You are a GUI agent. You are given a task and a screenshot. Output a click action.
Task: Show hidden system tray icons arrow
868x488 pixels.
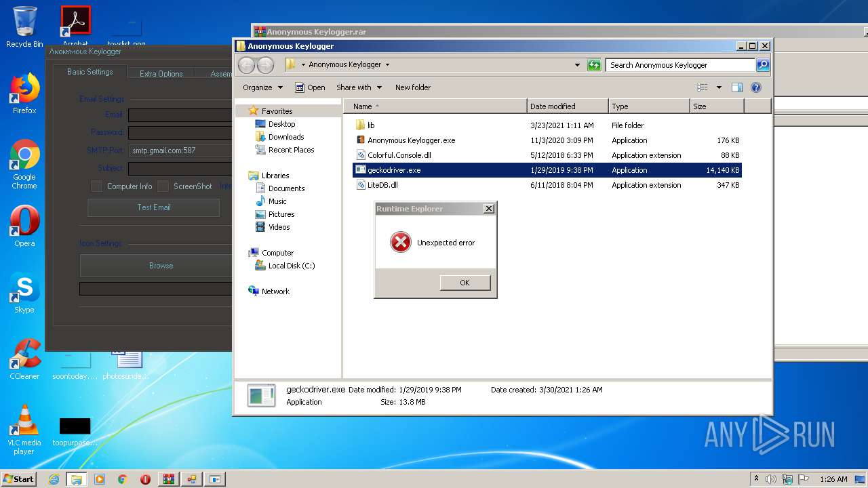(x=756, y=479)
